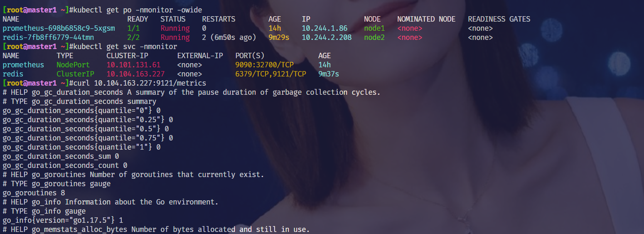Click the service AGE value 9m37s
The width and height of the screenshot is (644, 234).
pos(329,74)
